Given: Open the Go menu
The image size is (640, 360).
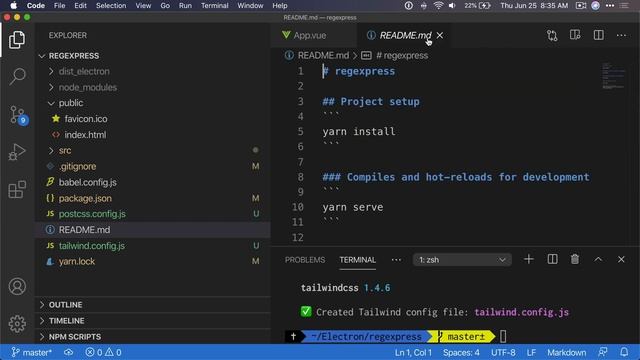Looking at the screenshot, I should 165,6.
